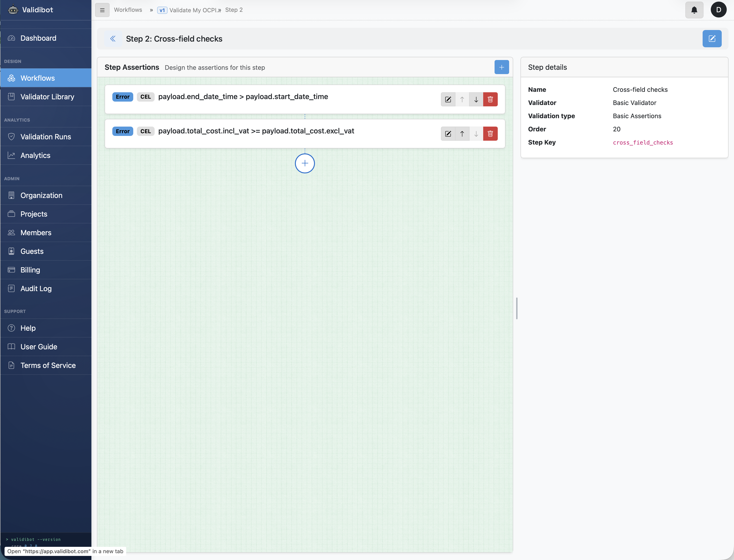Click the v1 version badge in breadcrumb
This screenshot has height=560, width=734.
click(x=162, y=10)
